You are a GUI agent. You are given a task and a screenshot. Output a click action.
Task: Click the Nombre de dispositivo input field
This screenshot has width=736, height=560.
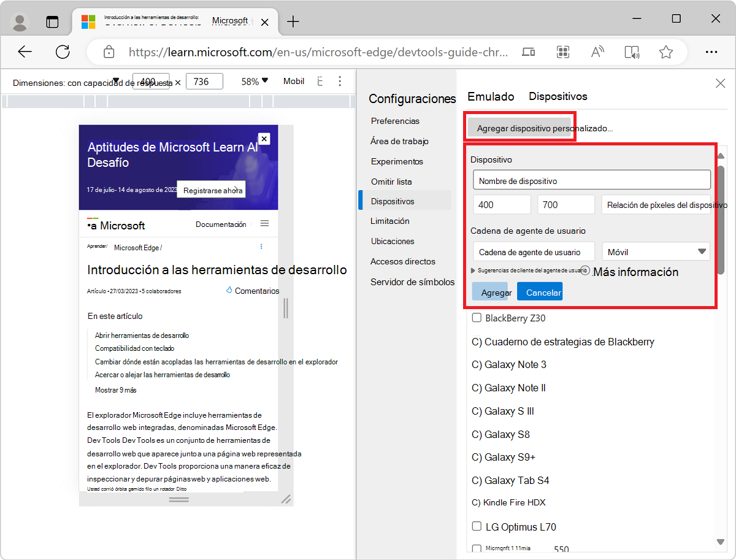pyautogui.click(x=591, y=180)
